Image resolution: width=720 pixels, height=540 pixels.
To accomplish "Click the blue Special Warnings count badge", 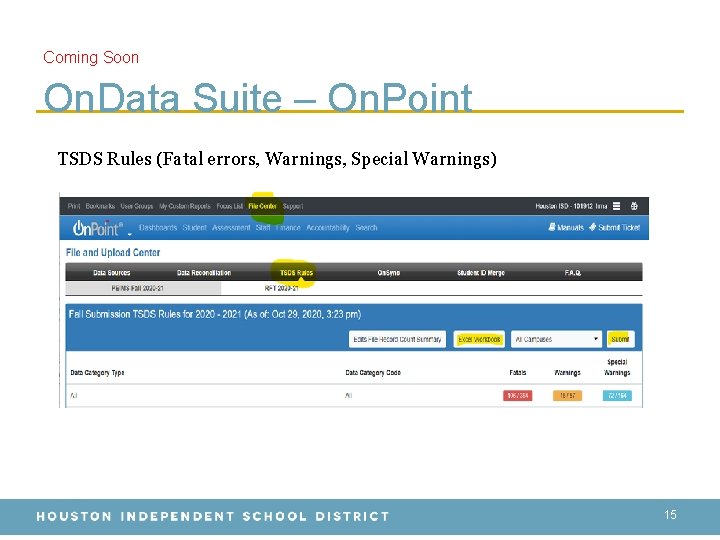I will coord(617,395).
